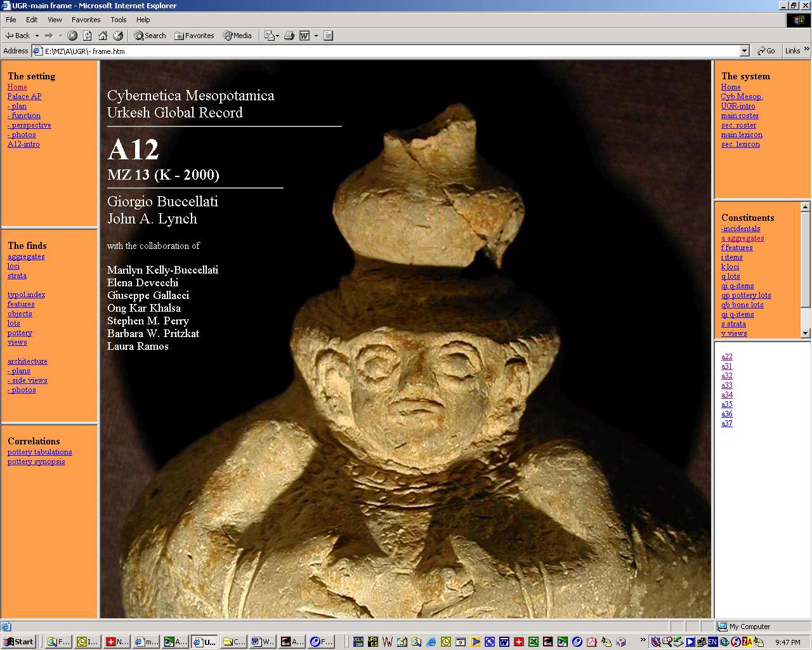Click the Windows Start button
This screenshot has height=650, width=812.
[x=18, y=642]
